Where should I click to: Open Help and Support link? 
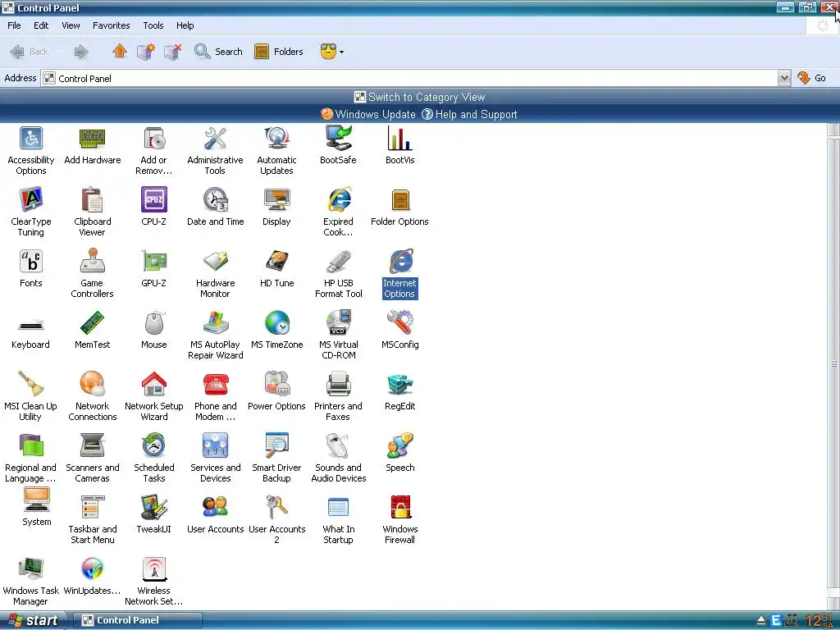[x=469, y=114]
